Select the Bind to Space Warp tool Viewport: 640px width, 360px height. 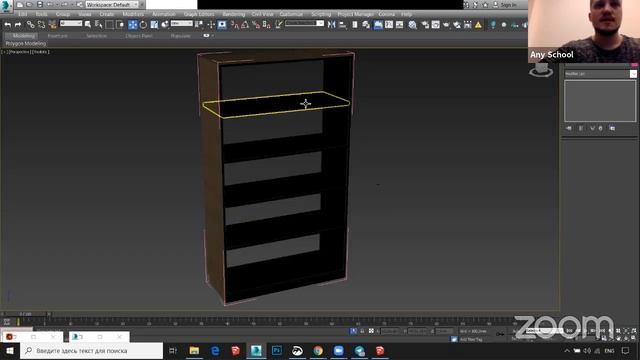[x=52, y=25]
